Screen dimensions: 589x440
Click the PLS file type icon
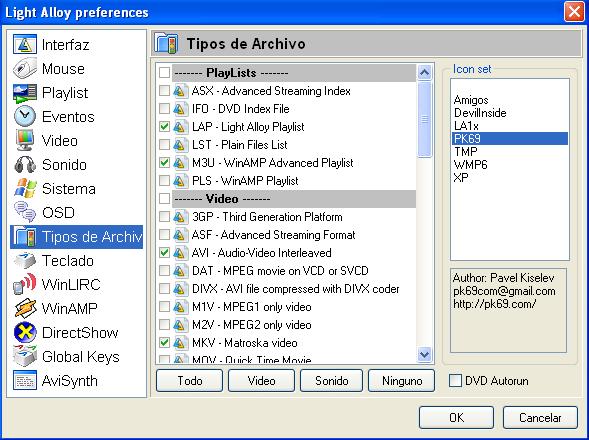click(x=181, y=181)
